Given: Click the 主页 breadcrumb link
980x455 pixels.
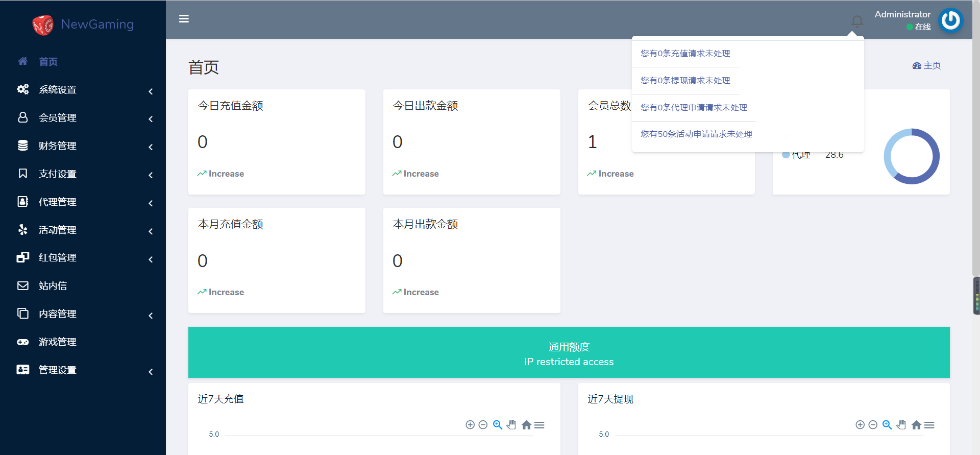Looking at the screenshot, I should click(926, 65).
